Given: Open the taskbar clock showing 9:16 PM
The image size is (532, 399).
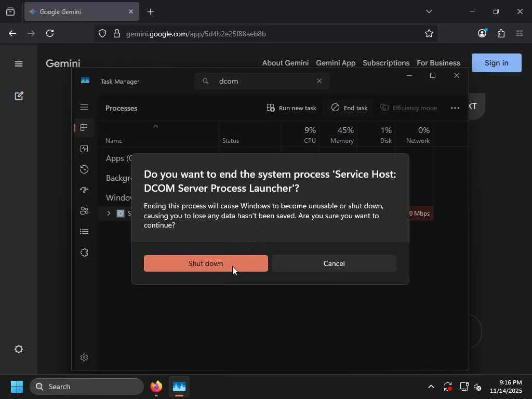Looking at the screenshot, I should pos(506,387).
